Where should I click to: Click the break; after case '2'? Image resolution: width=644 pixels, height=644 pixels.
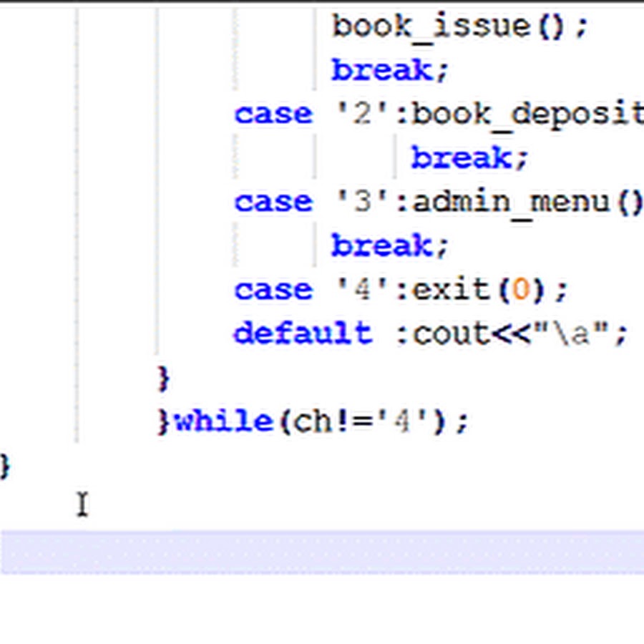469,157
